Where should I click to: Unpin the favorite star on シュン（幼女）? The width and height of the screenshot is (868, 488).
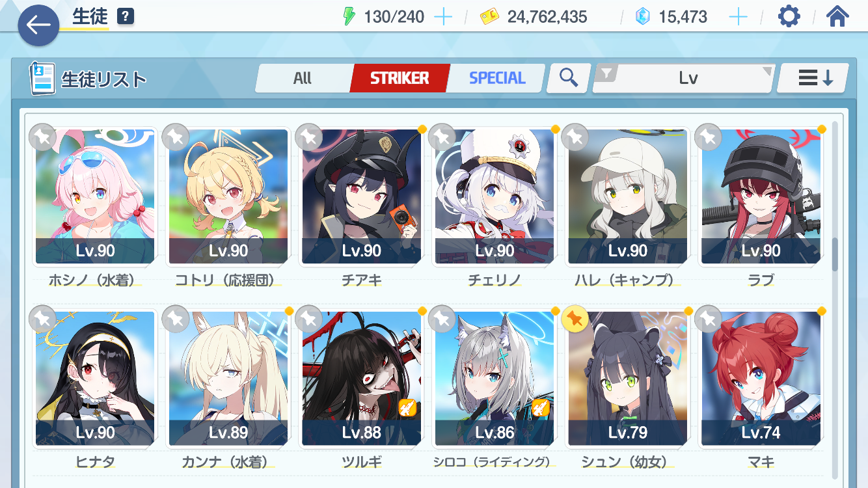575,319
